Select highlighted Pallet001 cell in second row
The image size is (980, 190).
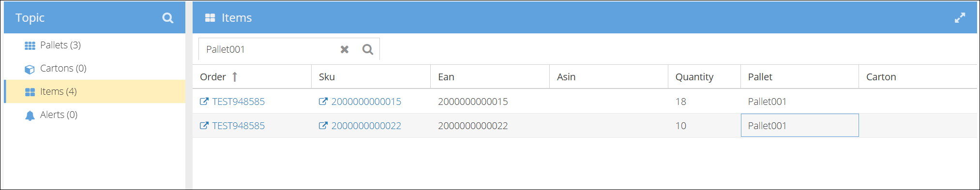pos(800,125)
